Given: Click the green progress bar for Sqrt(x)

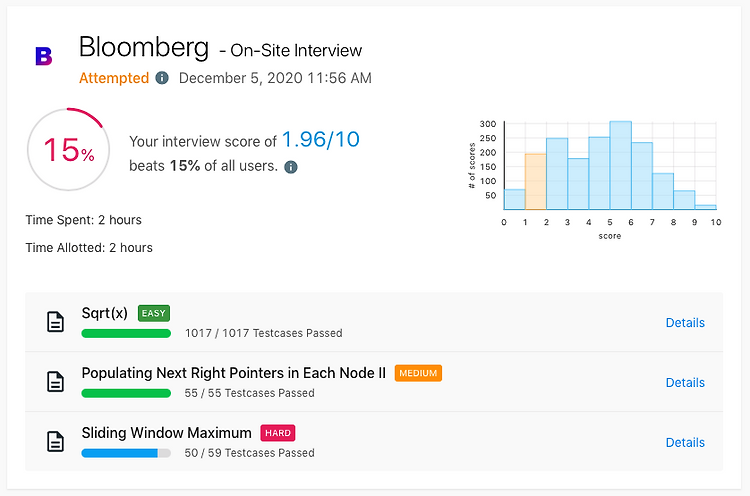Looking at the screenshot, I should click(x=126, y=333).
